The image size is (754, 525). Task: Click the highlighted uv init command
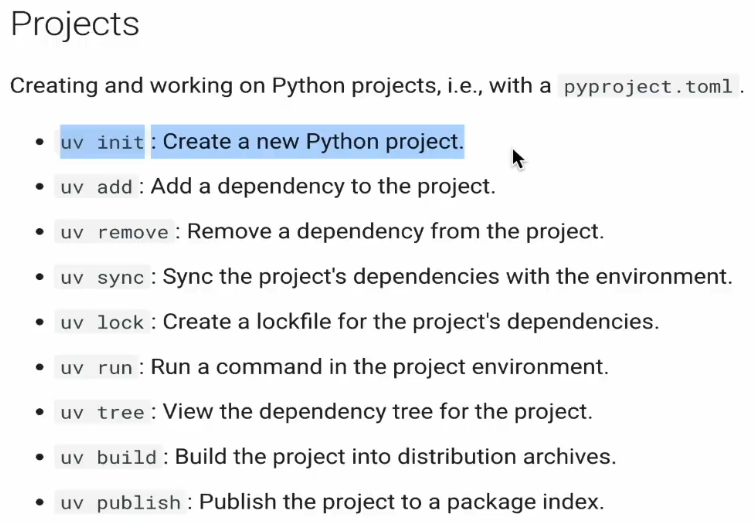(102, 142)
